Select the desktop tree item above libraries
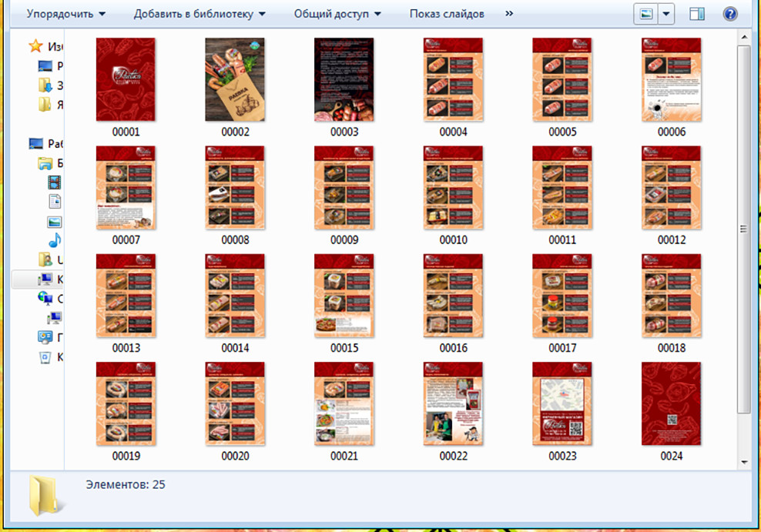The width and height of the screenshot is (761, 532). [35, 143]
